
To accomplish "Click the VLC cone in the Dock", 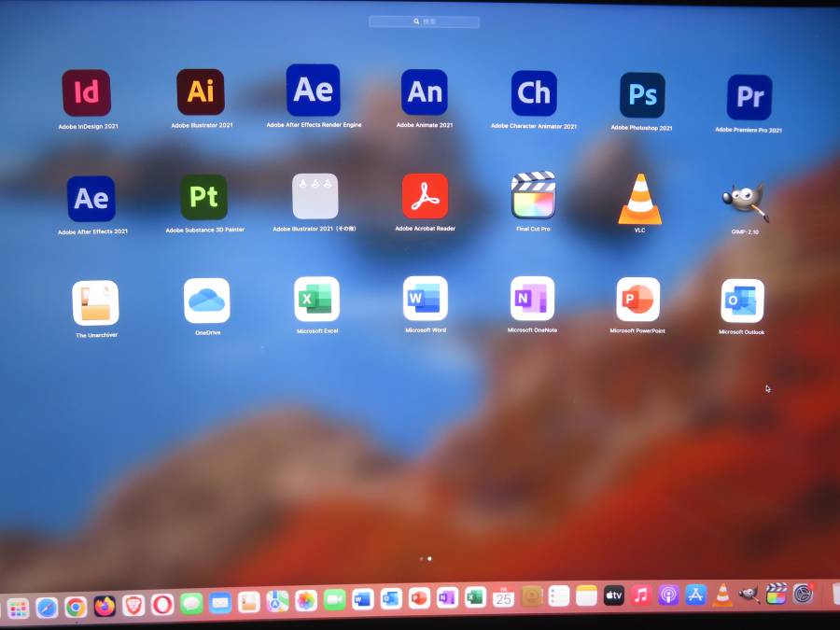I will (722, 595).
